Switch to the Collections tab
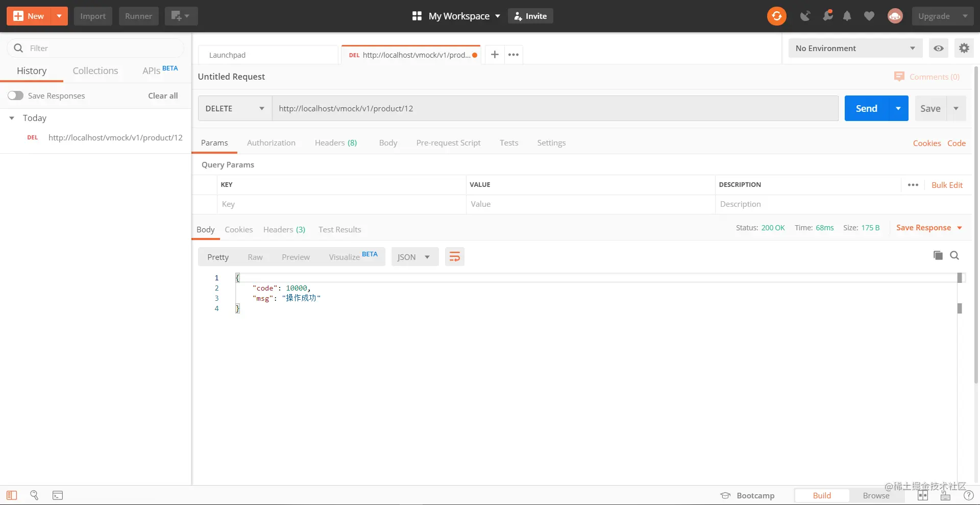Viewport: 980px width, 505px height. pos(95,70)
